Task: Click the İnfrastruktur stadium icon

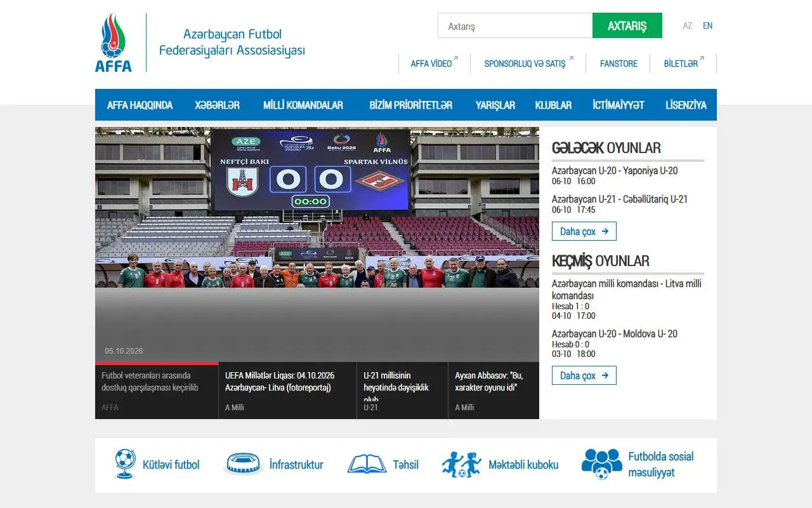Action: pos(243,464)
